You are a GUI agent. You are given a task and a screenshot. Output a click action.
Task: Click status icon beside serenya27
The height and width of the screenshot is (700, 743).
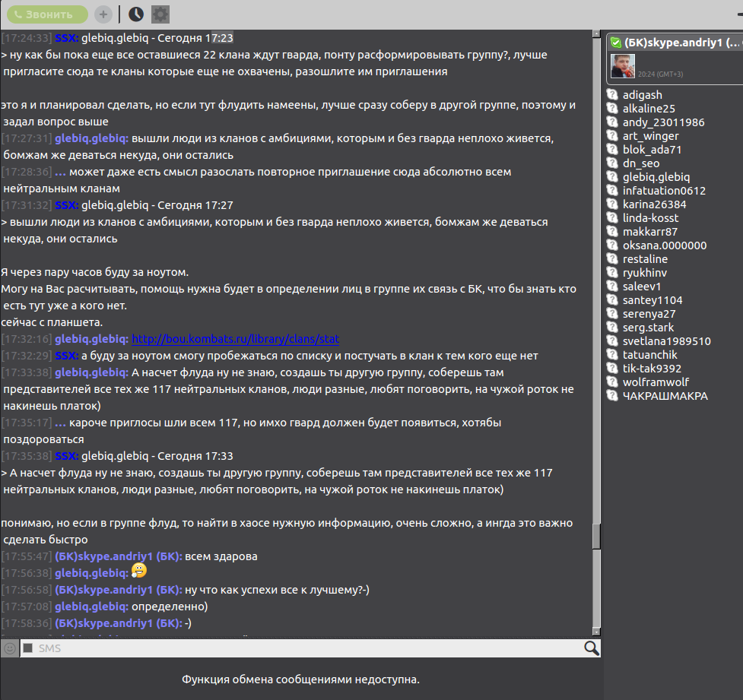613,314
